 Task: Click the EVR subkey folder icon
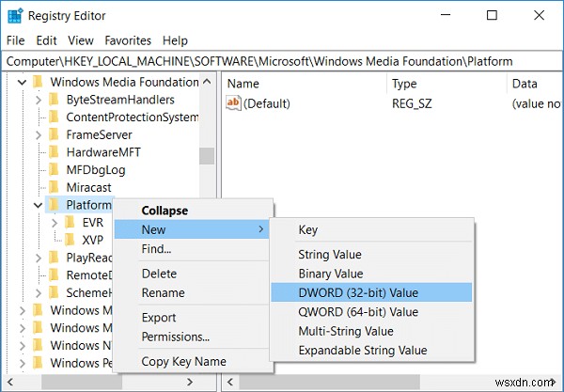pos(70,223)
